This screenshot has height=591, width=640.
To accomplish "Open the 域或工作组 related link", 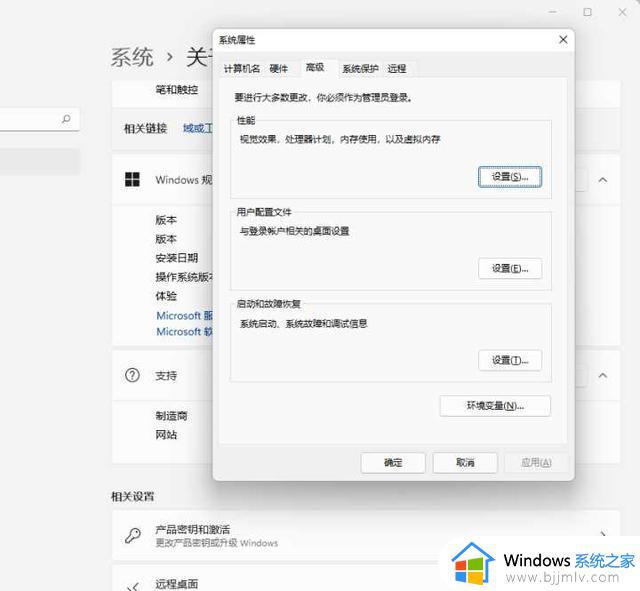I will [x=198, y=129].
